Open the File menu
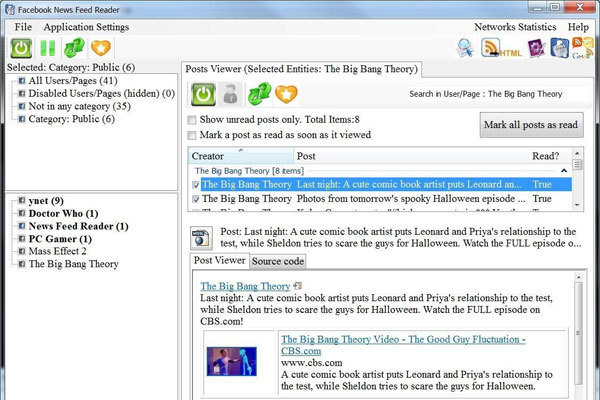 23,27
